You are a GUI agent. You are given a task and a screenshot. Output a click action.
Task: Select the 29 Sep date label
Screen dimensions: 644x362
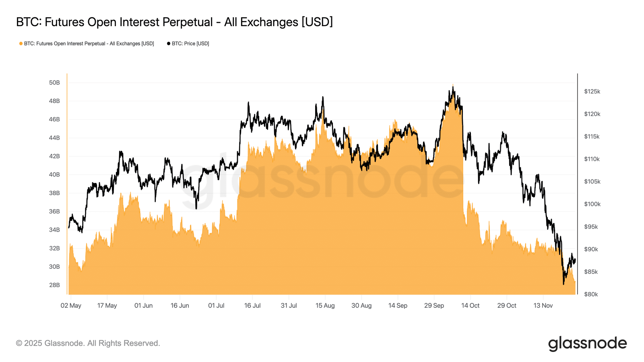434,305
